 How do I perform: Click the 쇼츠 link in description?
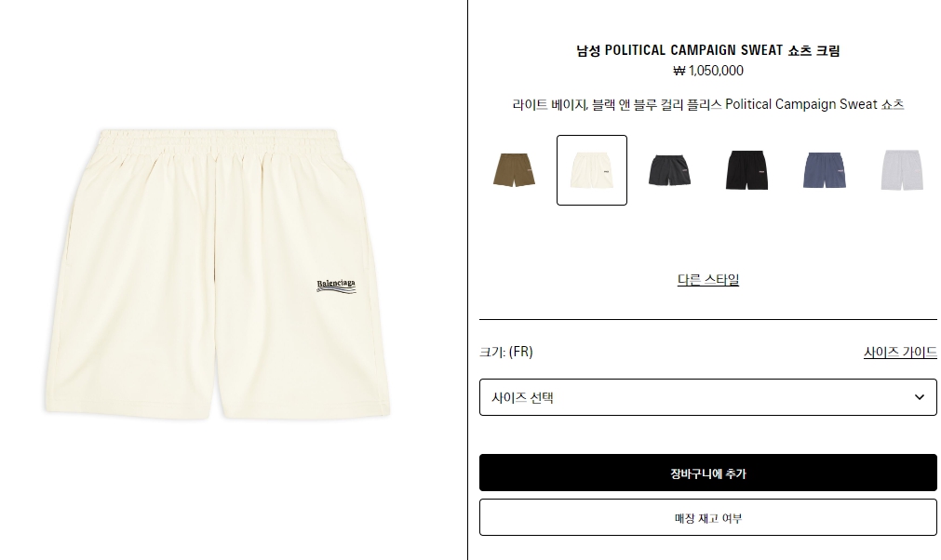tap(893, 104)
